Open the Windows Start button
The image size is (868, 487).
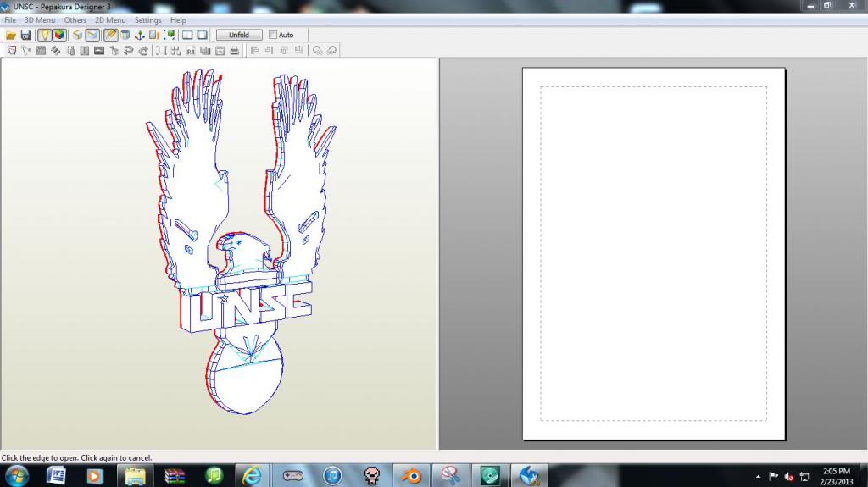pos(16,476)
